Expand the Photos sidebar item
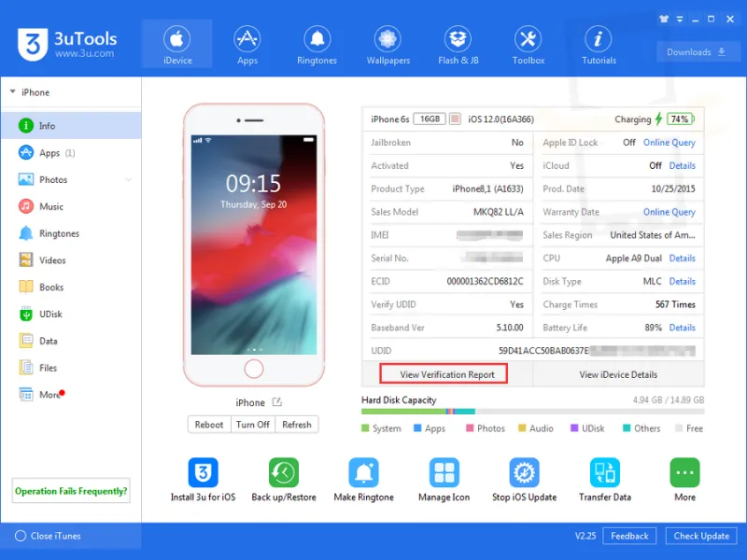This screenshot has width=747, height=560. pos(128,180)
